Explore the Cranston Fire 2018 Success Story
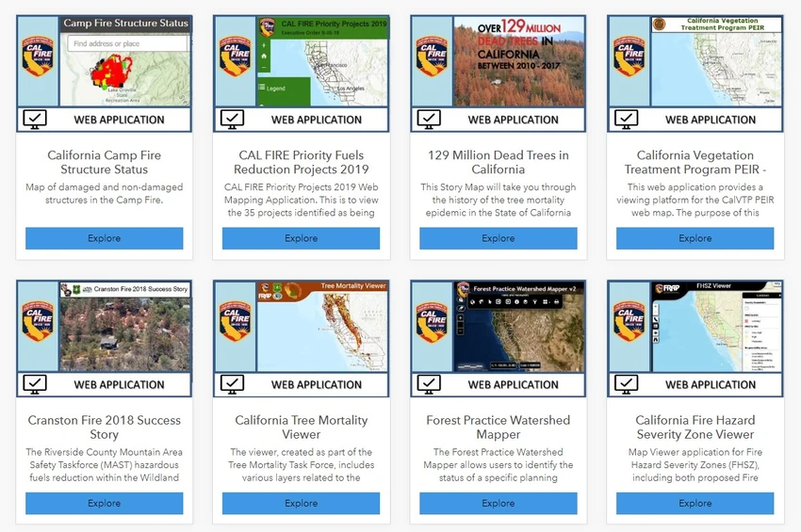 [x=105, y=504]
